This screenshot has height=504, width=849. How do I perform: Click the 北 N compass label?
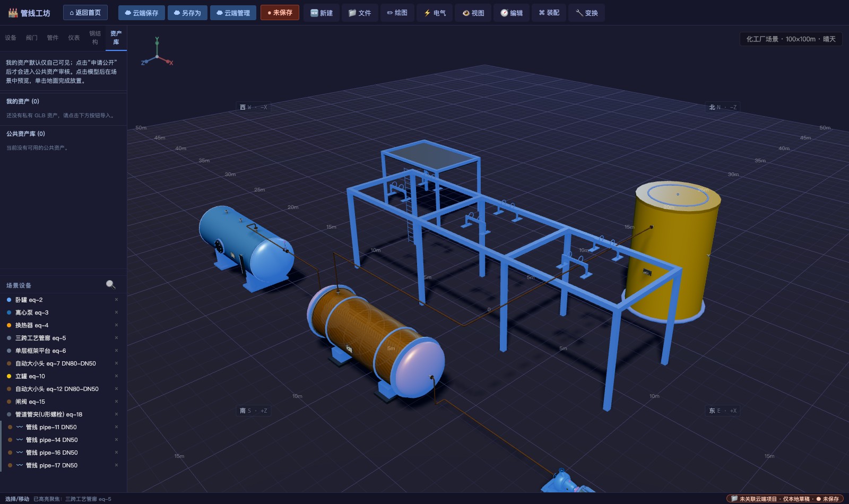723,107
